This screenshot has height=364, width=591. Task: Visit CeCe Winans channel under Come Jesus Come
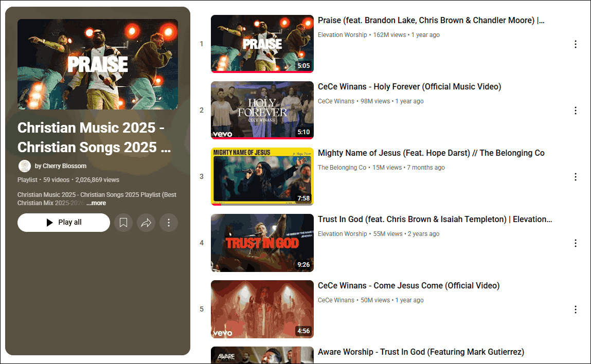(336, 300)
